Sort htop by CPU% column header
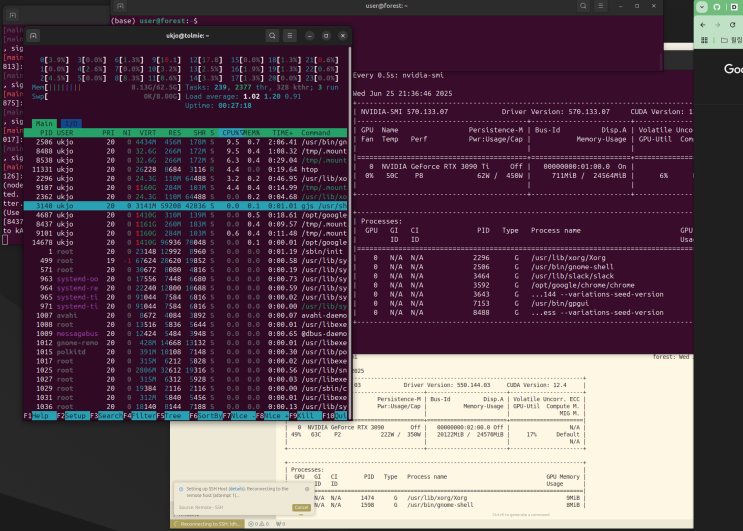The width and height of the screenshot is (743, 531). 232,132
